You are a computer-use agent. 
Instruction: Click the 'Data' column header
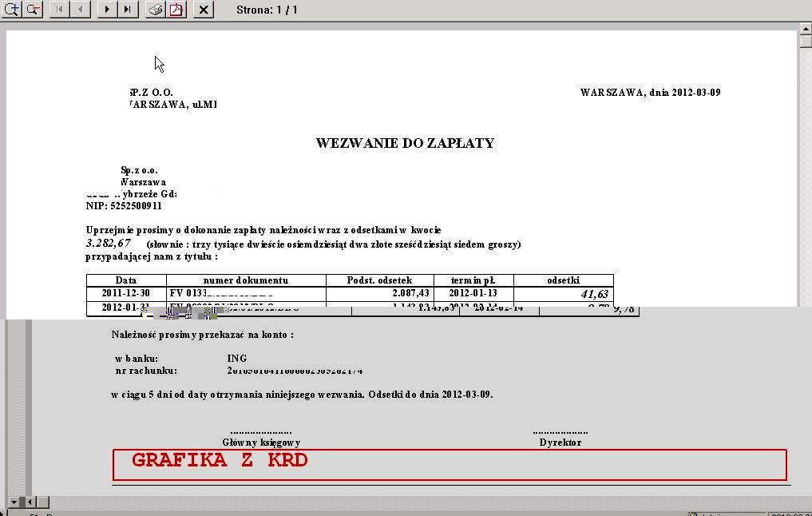(x=126, y=280)
